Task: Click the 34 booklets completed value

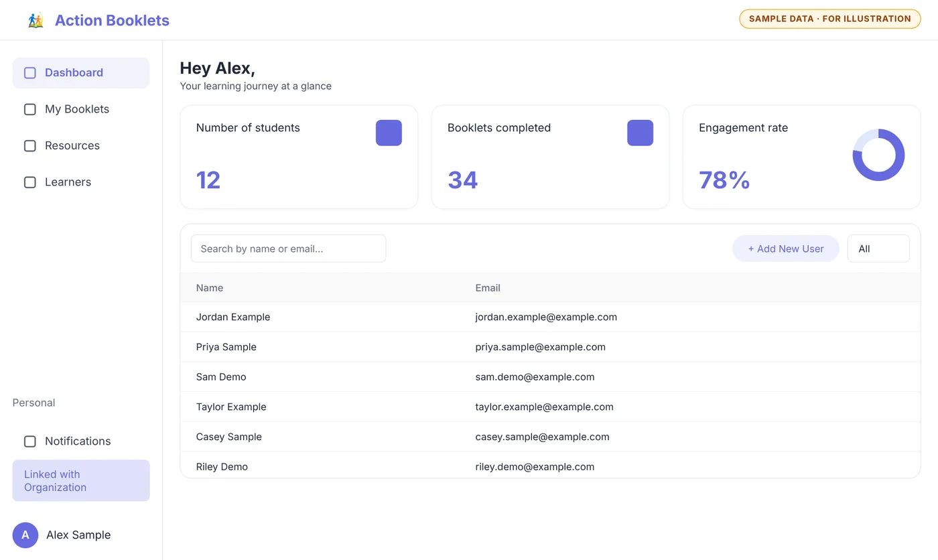Action: (462, 180)
